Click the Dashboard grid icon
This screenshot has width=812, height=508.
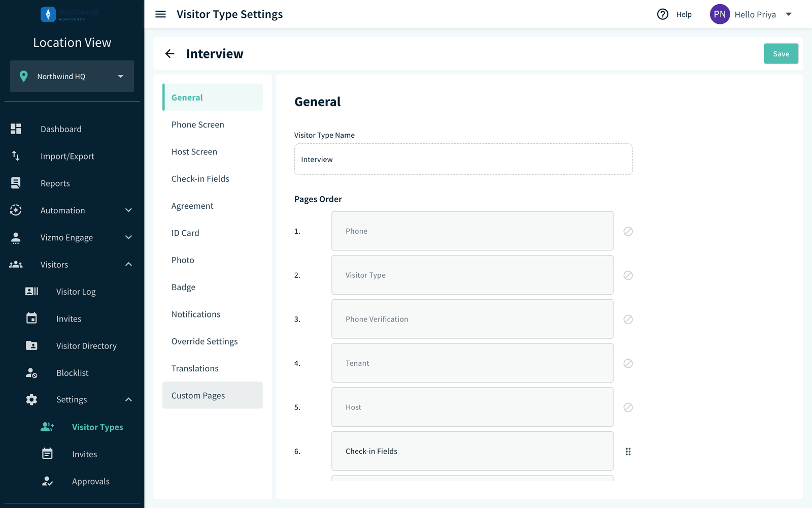point(16,129)
